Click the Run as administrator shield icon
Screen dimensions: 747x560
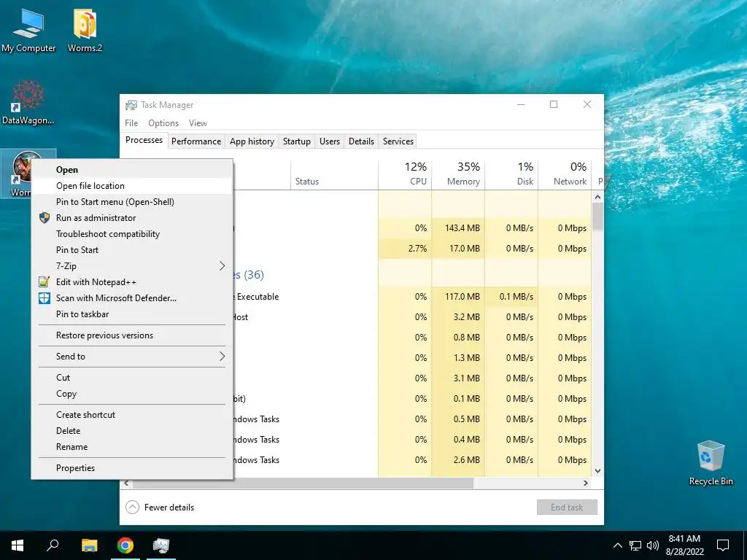point(44,217)
